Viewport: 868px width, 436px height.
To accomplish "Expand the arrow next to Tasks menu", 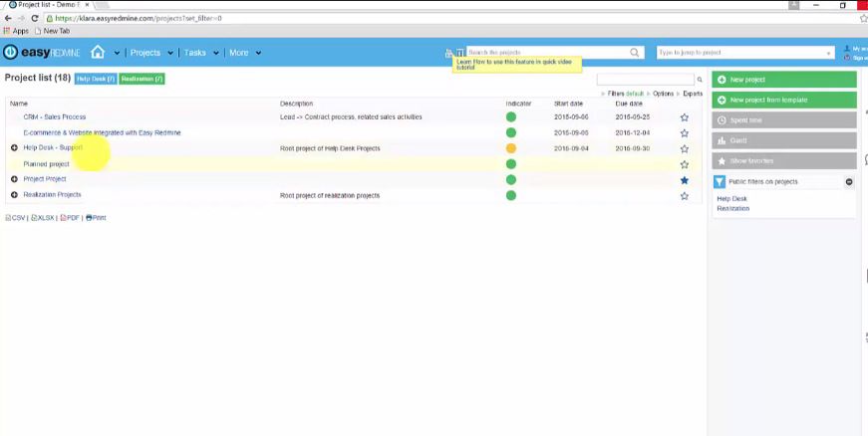I will pyautogui.click(x=216, y=53).
